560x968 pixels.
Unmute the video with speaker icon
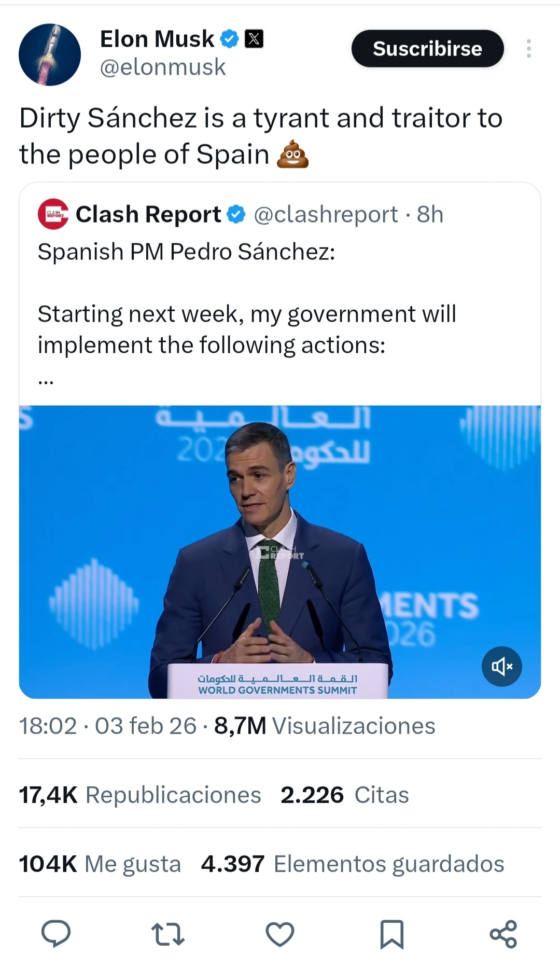pyautogui.click(x=501, y=667)
